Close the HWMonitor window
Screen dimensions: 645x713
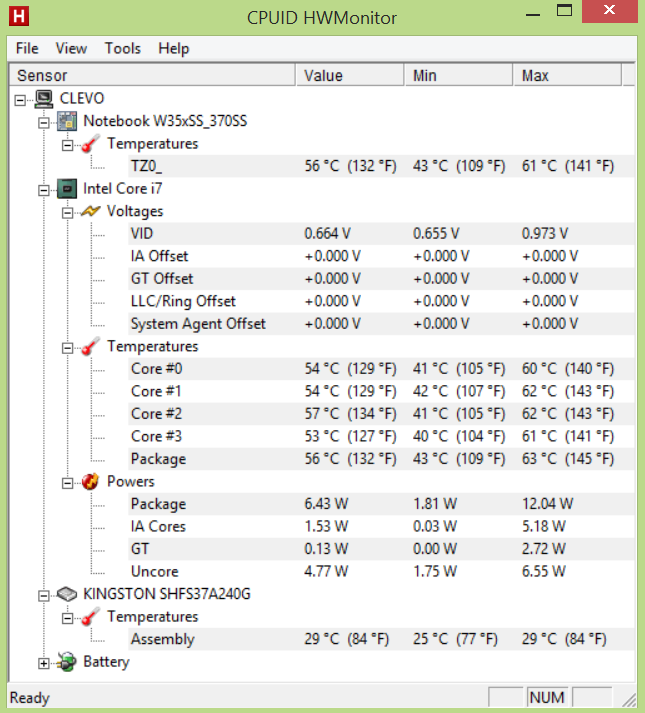point(610,11)
